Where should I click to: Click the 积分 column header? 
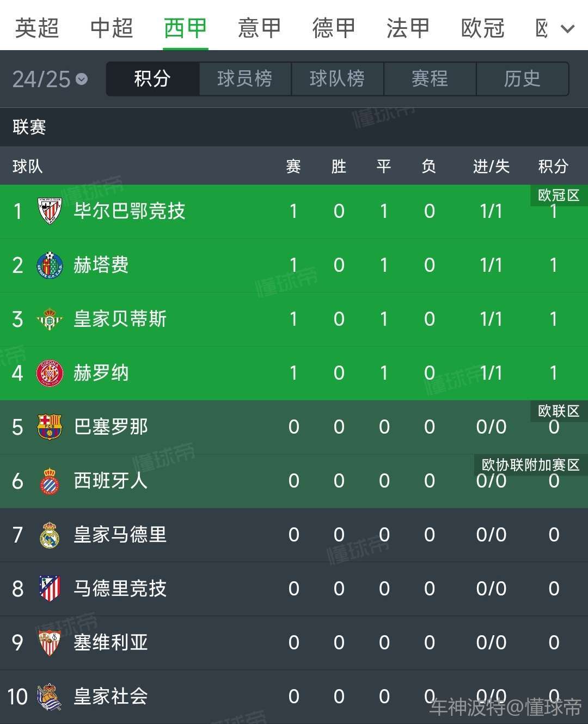coord(553,166)
